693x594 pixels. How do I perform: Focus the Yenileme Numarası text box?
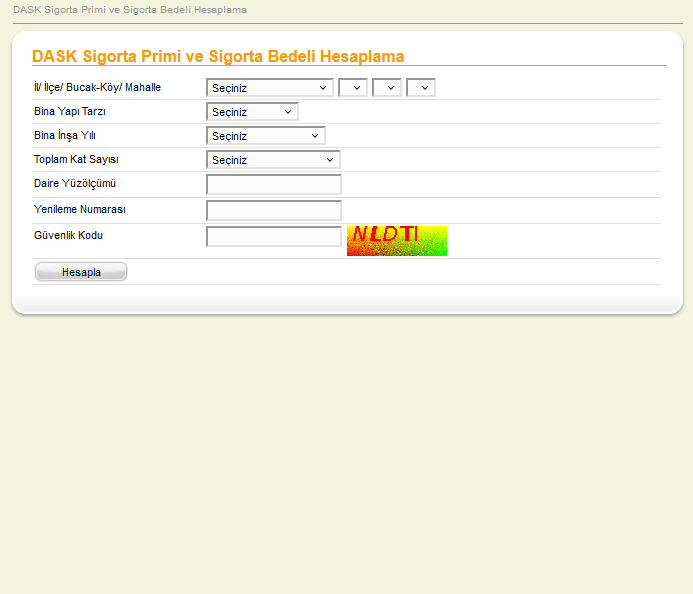[x=273, y=210]
